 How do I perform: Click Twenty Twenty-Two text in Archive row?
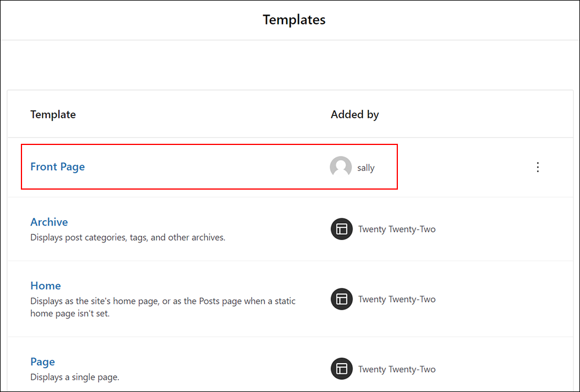[x=397, y=229]
